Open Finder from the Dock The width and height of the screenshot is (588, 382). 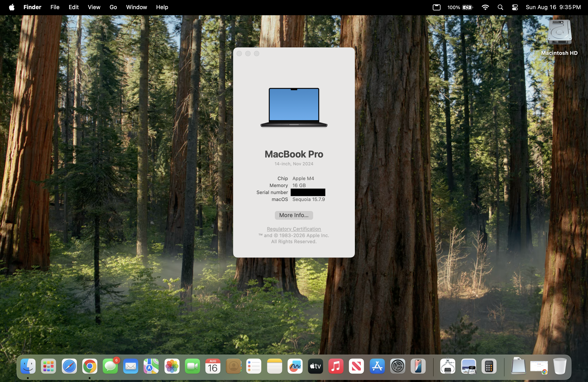tap(28, 366)
